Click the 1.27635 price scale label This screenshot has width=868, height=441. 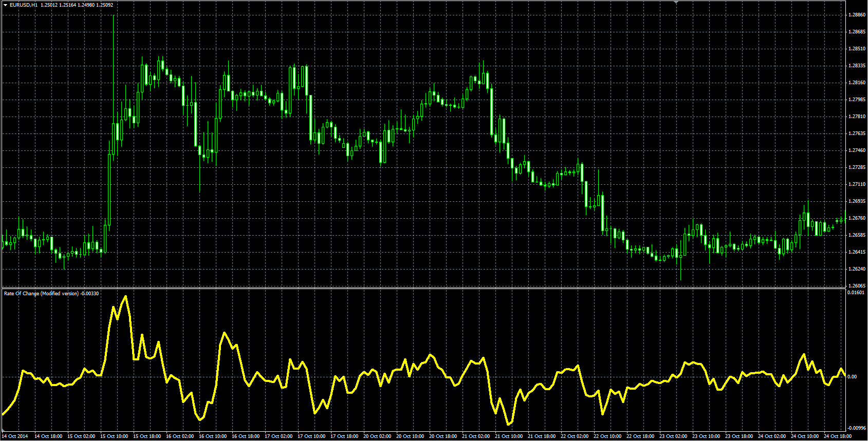(x=857, y=133)
